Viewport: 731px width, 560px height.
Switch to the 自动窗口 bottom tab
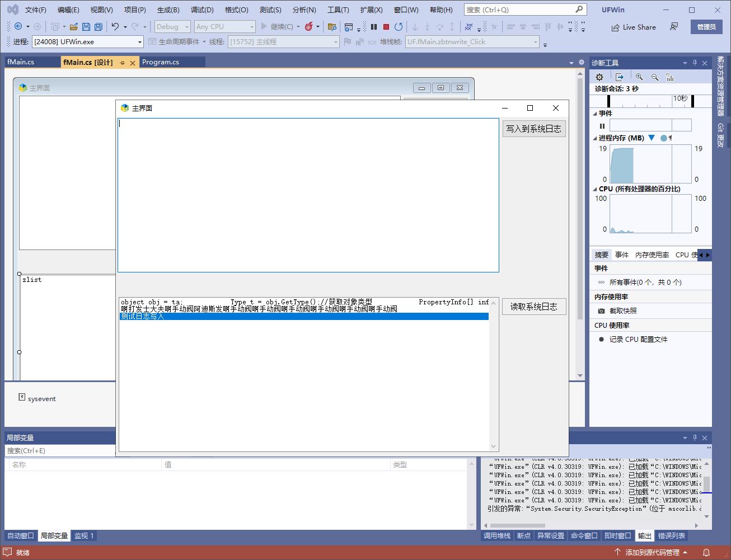(x=21, y=536)
